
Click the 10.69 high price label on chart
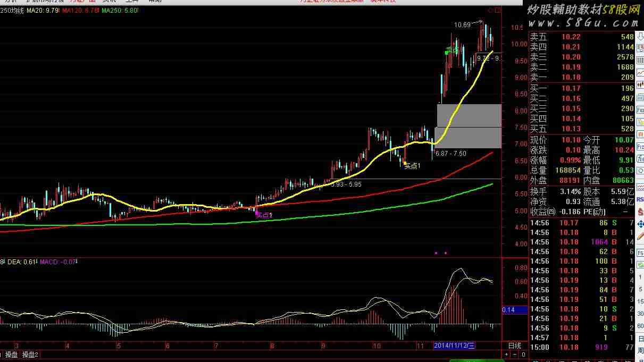coord(462,25)
